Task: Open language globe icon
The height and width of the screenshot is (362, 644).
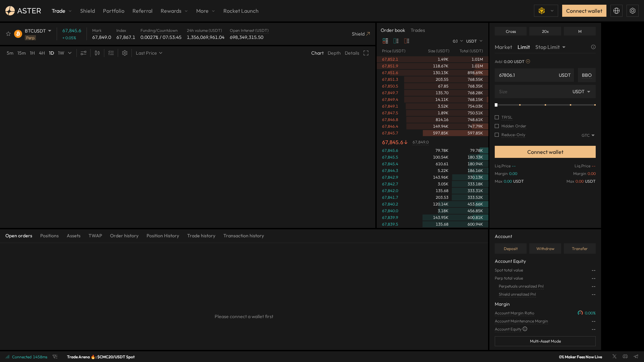Action: pyautogui.click(x=616, y=11)
